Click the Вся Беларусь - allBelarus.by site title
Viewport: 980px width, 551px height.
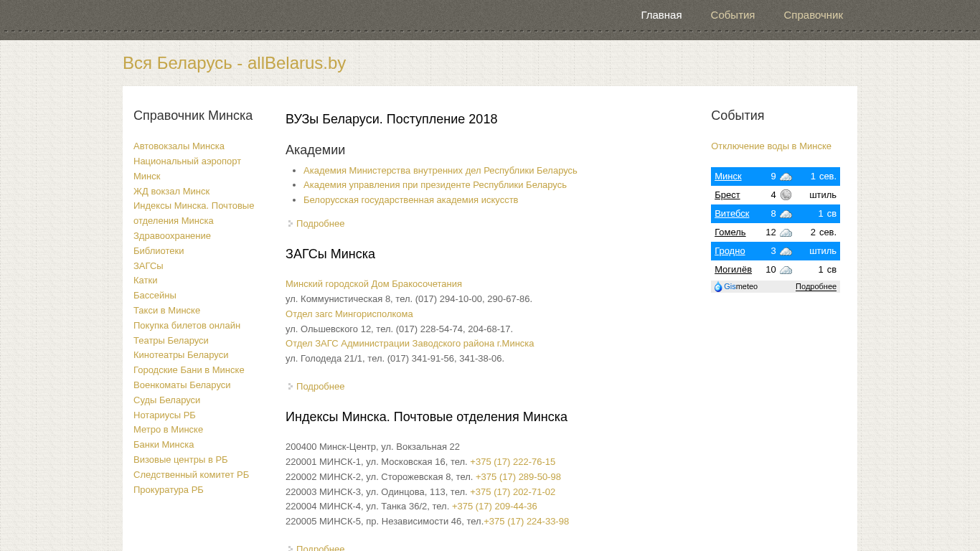tap(234, 63)
